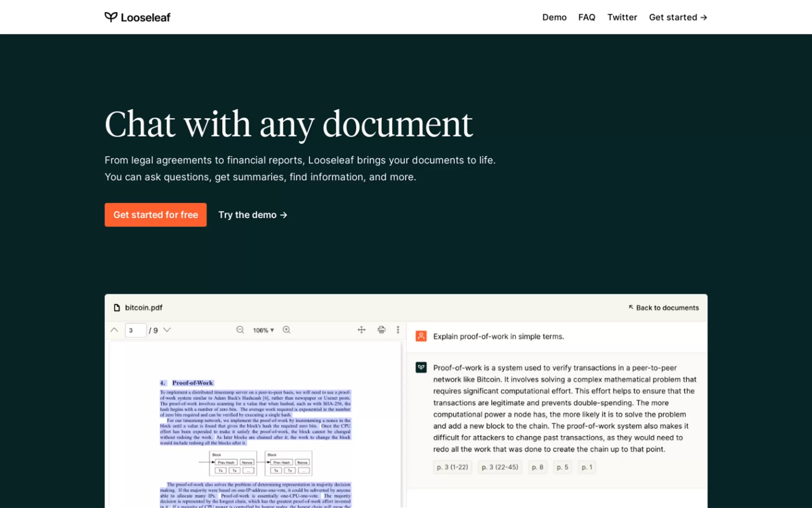This screenshot has height=508, width=812.
Task: Zoom in the PDF viewer
Action: click(286, 330)
